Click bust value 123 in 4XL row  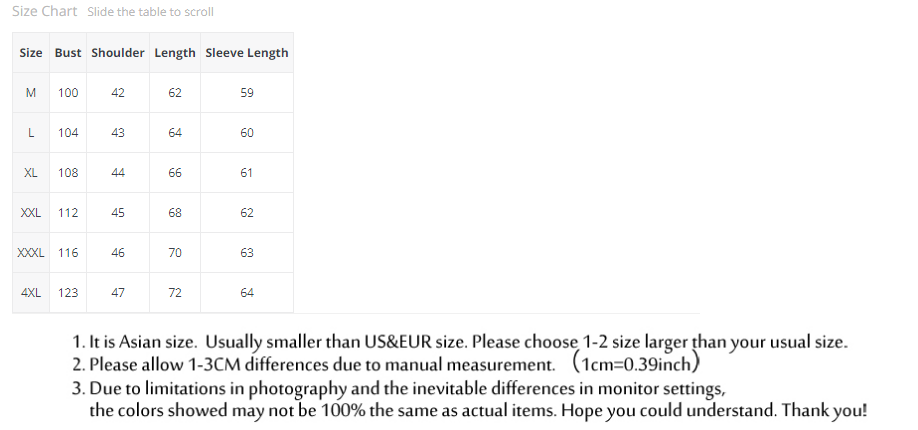[68, 293]
